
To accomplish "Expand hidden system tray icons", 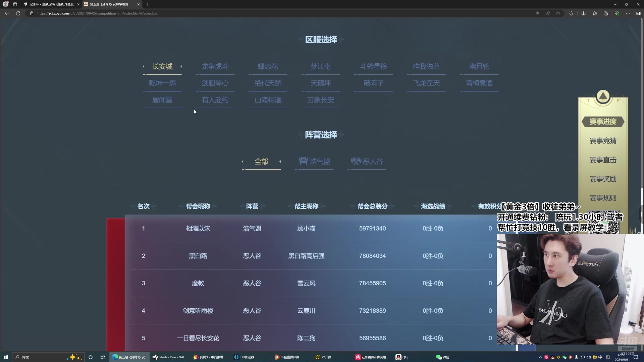I will tap(540, 357).
